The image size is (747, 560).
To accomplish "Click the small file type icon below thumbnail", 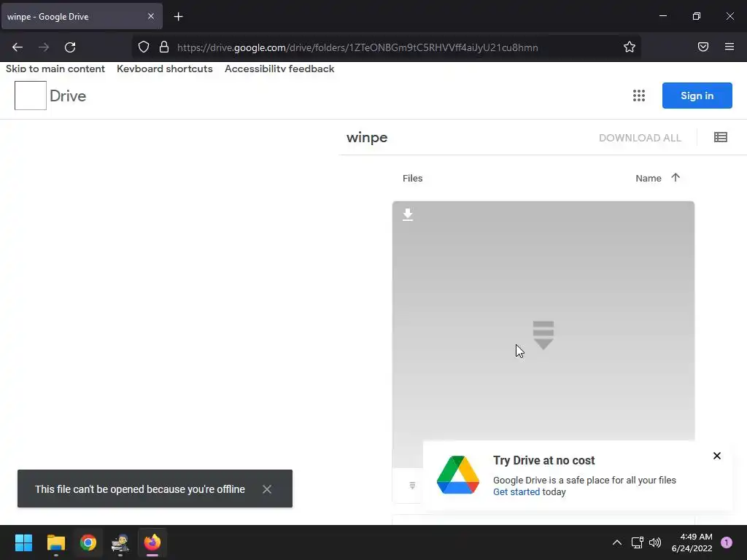I will [x=412, y=486].
